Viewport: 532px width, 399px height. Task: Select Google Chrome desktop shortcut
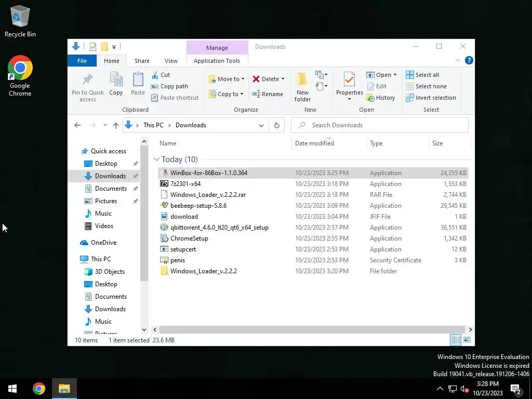pyautogui.click(x=20, y=76)
